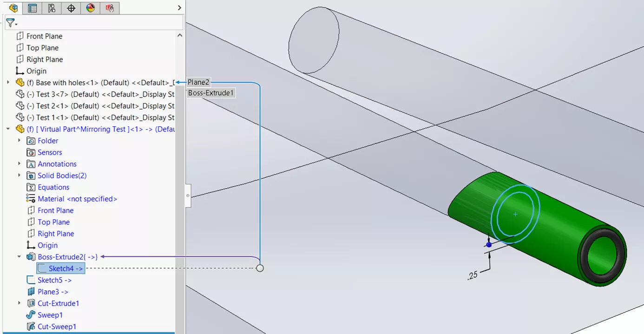Switch to the ConfigurationManager tab icon
The width and height of the screenshot is (644, 334).
pos(52,8)
